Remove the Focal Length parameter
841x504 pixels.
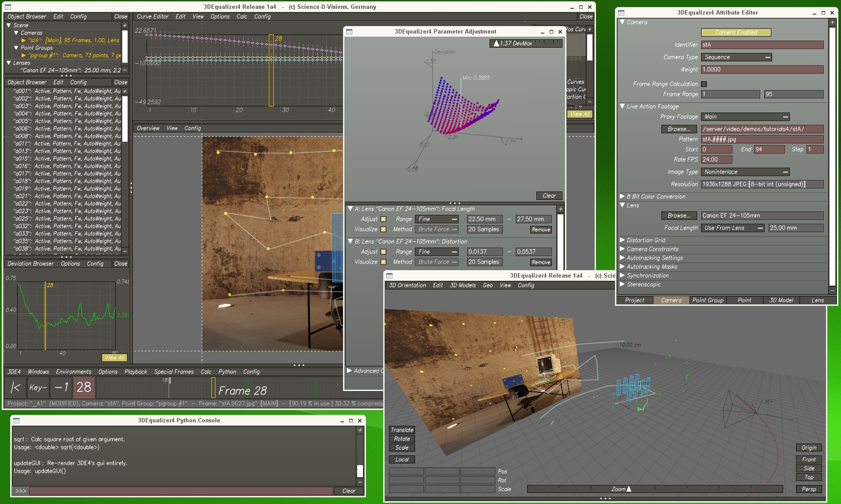click(x=541, y=229)
